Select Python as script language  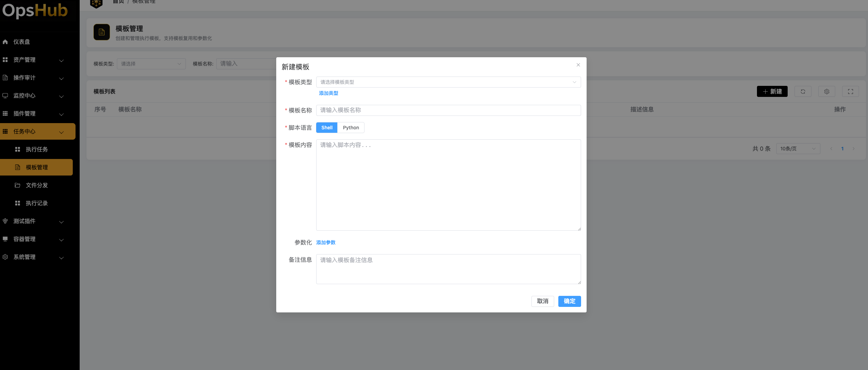point(351,128)
